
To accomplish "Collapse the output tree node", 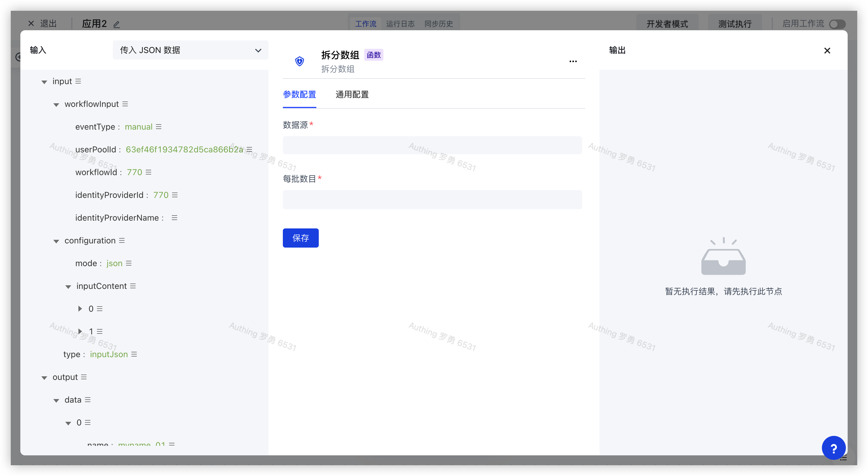I will pos(44,378).
